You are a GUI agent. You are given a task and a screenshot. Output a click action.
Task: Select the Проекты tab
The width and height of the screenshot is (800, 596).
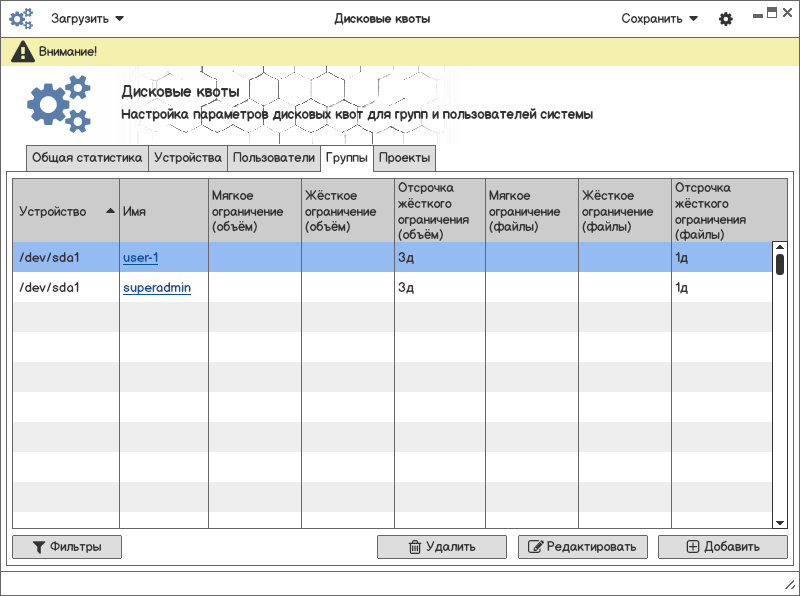coord(405,158)
